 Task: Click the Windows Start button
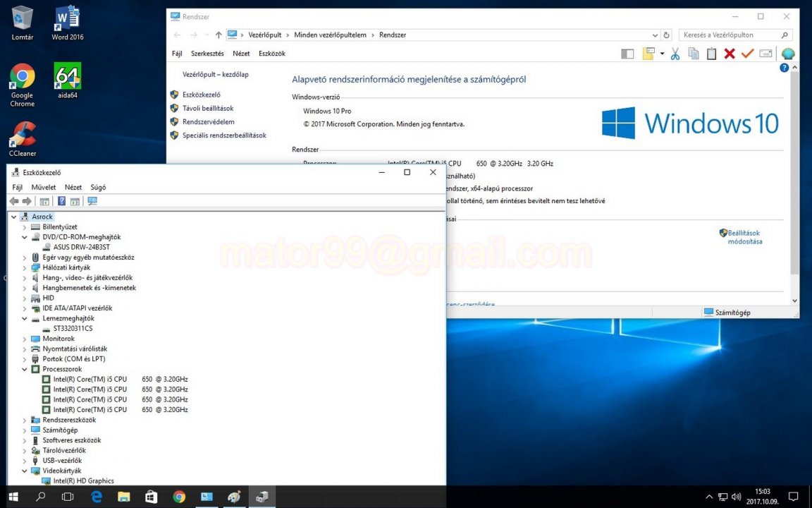coord(13,497)
